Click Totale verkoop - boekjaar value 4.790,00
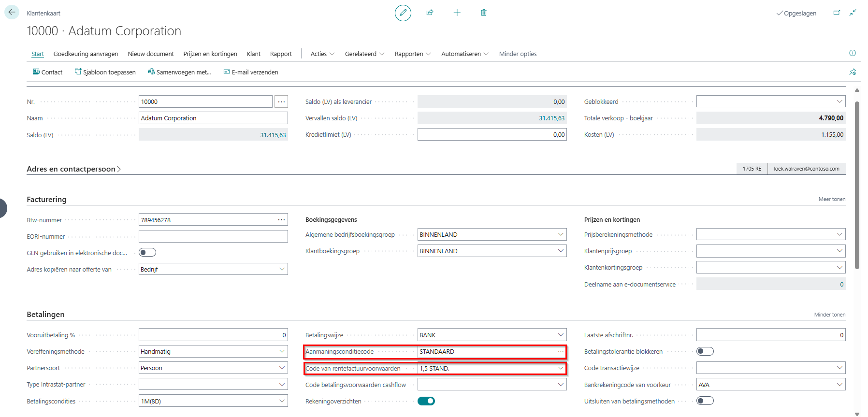The image size is (868, 417). (831, 118)
